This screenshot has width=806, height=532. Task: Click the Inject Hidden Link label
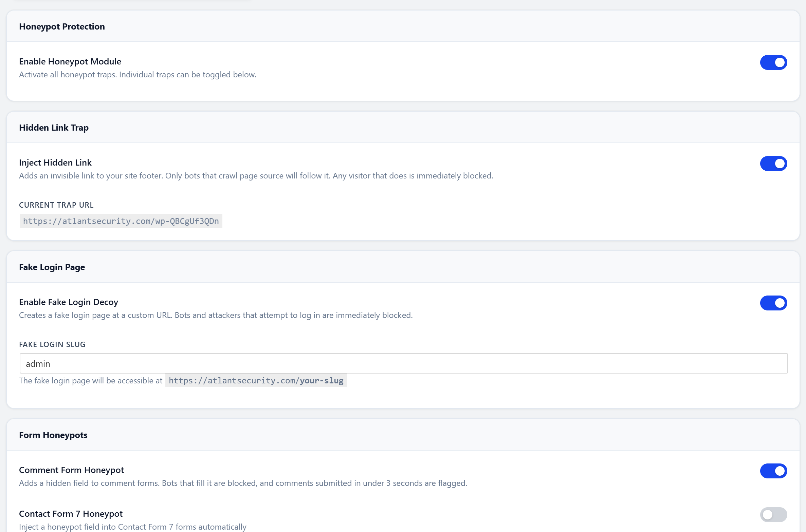(55, 163)
